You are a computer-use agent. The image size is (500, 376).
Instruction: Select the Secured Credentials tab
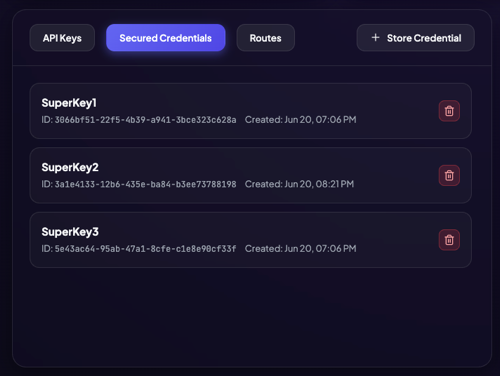coord(166,38)
